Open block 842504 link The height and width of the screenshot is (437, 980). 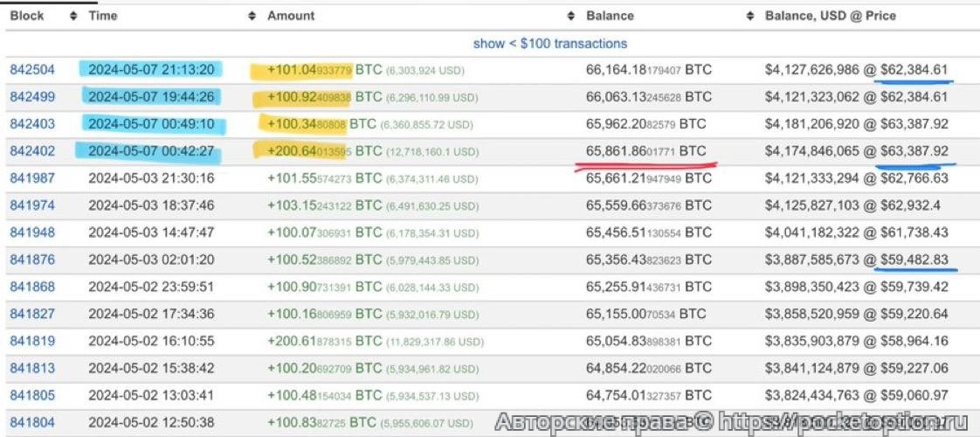point(32,70)
